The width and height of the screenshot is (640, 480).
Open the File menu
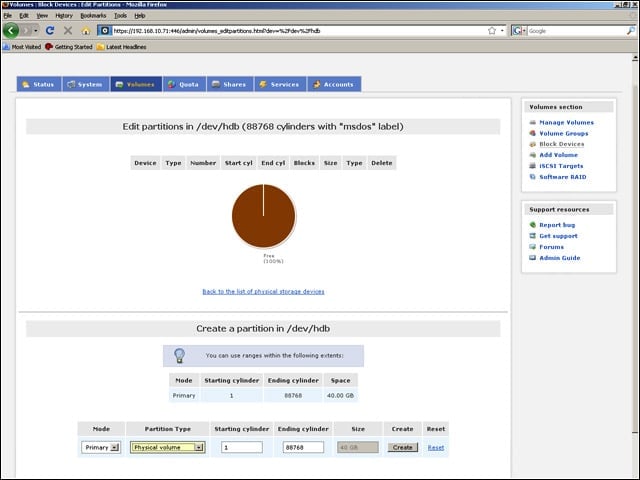(8, 16)
